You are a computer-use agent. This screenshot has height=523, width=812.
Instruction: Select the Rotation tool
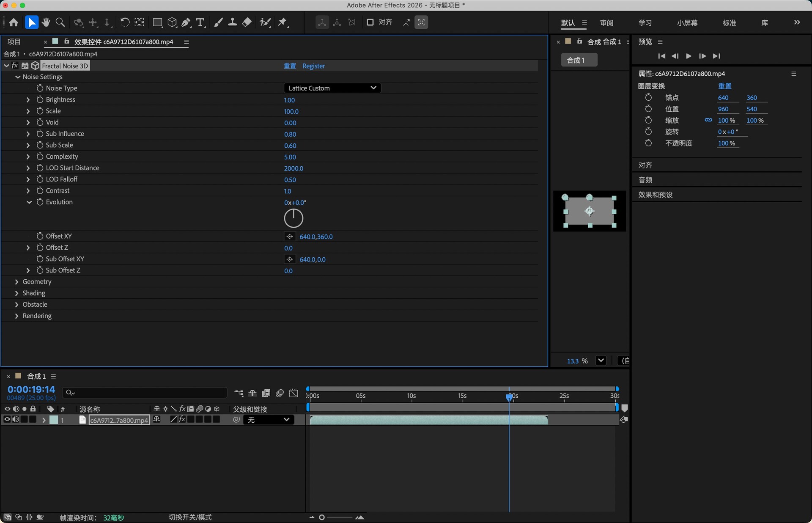click(x=125, y=22)
